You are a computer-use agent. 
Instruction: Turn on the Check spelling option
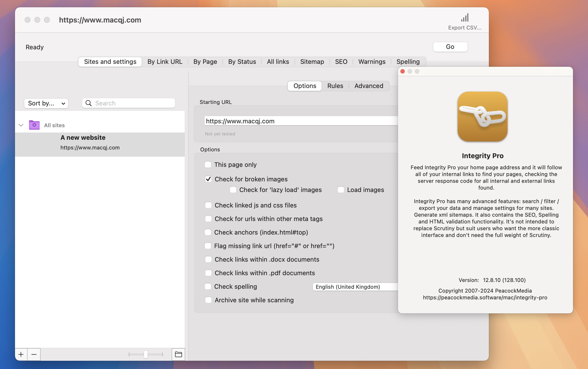tap(208, 287)
